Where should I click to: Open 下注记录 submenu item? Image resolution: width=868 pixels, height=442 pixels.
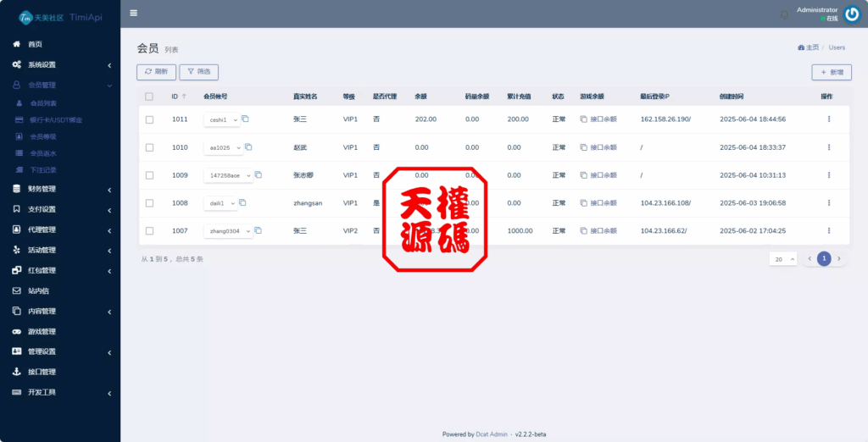point(60,170)
